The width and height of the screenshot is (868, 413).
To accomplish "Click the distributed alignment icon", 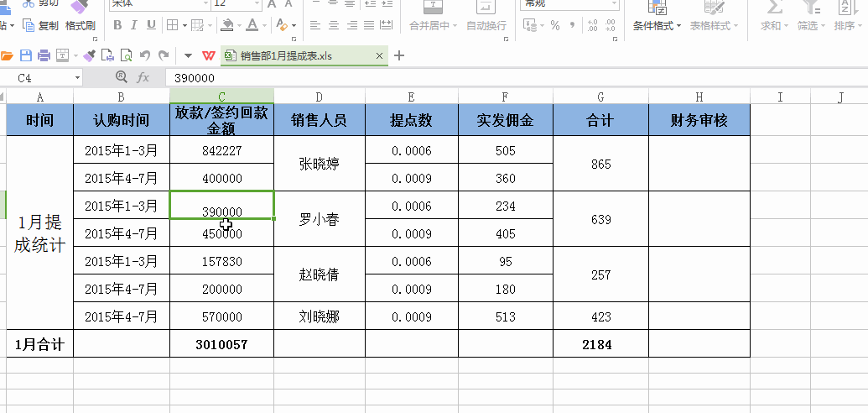I will [387, 25].
